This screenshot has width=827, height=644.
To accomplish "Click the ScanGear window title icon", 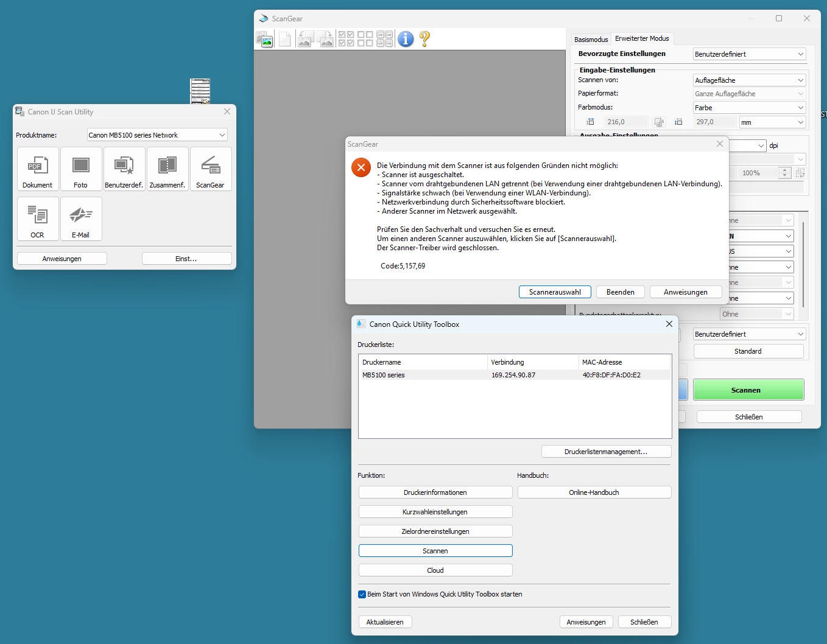I will (264, 19).
